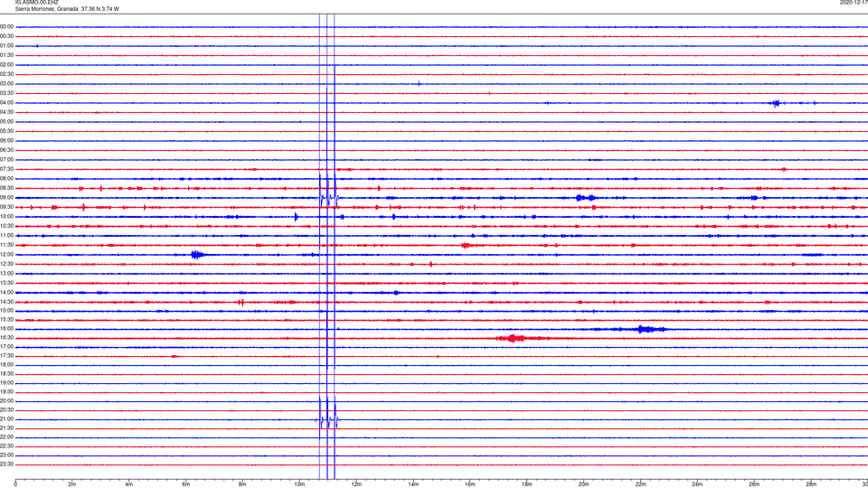Click the 24m tick on the minutes axis
Screen dimensions: 868x488
click(697, 484)
